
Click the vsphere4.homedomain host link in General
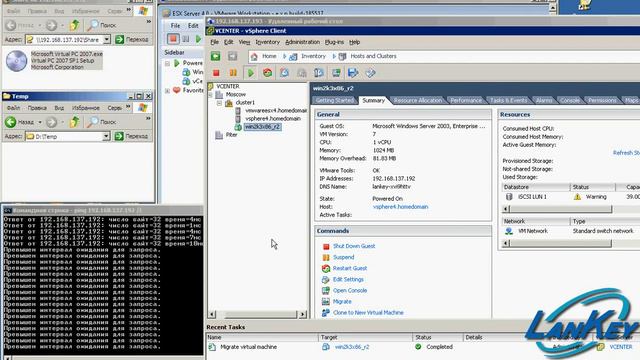tap(400, 207)
